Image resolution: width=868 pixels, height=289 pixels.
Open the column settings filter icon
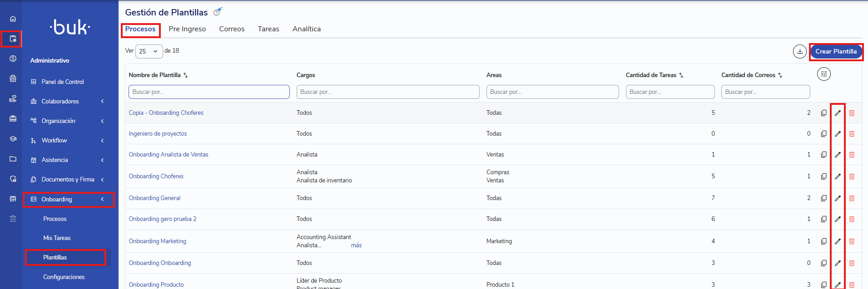823,74
